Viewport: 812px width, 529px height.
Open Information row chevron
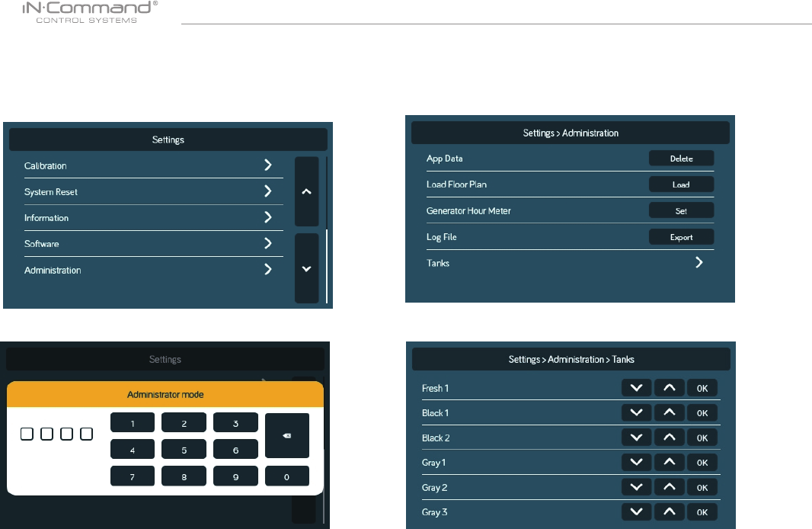tap(267, 217)
